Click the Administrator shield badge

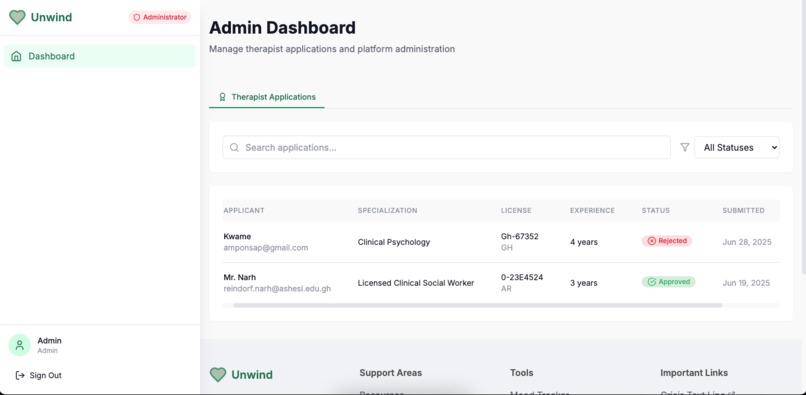click(159, 17)
